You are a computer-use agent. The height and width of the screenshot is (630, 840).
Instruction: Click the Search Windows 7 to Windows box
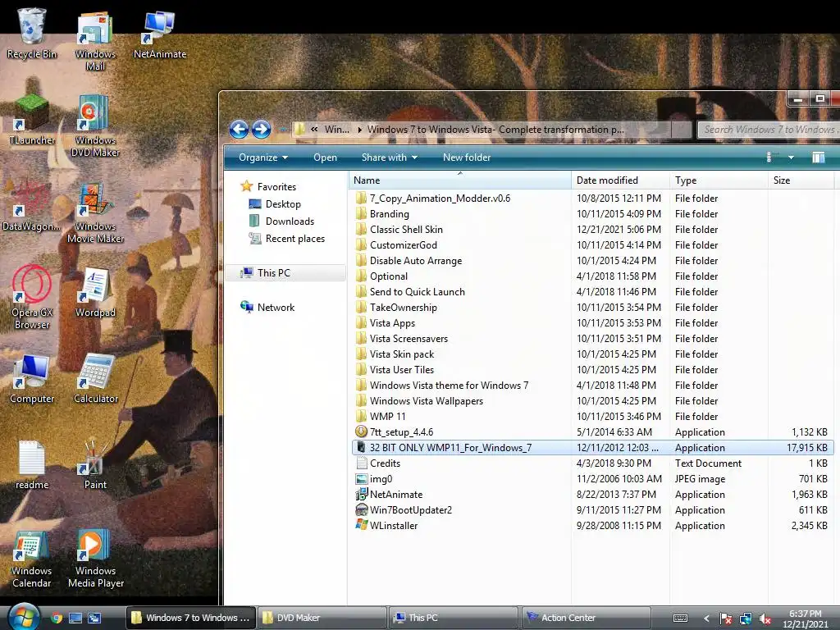769,129
